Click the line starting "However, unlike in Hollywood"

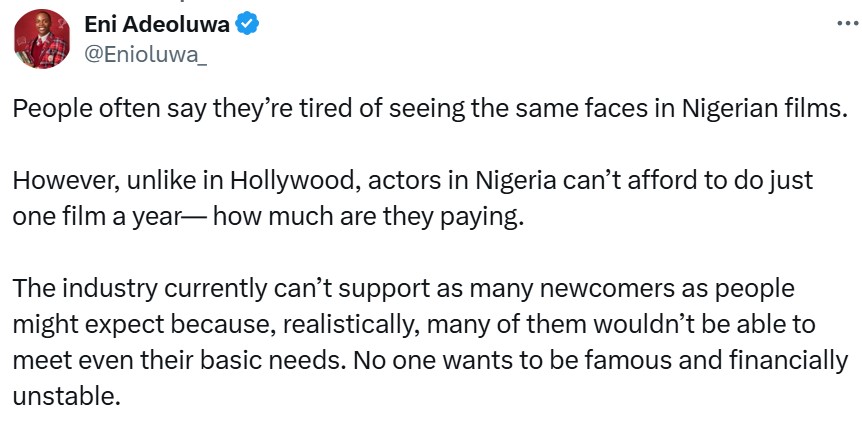pyautogui.click(x=412, y=181)
